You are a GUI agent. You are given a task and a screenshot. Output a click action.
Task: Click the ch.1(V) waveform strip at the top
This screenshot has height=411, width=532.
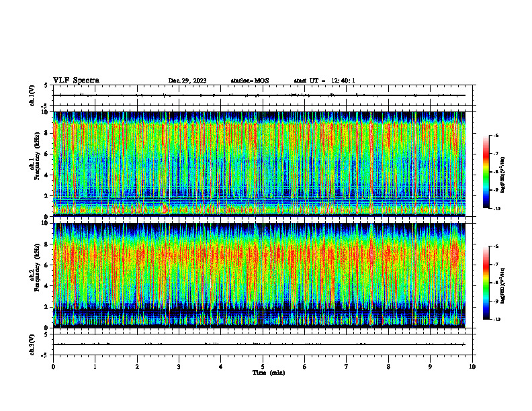coord(263,95)
